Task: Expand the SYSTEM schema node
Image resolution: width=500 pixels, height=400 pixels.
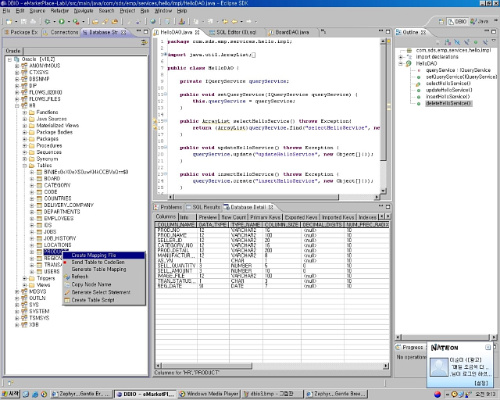Action: (17, 311)
